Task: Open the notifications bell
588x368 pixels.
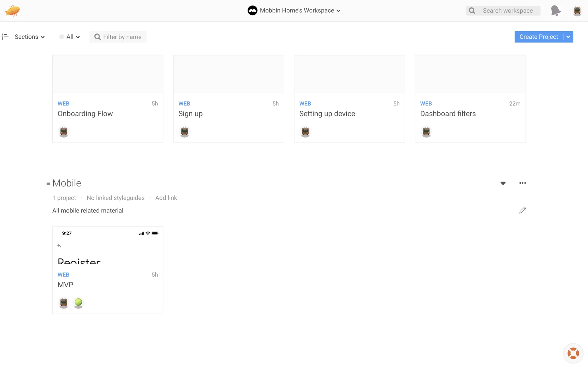Action: click(556, 10)
